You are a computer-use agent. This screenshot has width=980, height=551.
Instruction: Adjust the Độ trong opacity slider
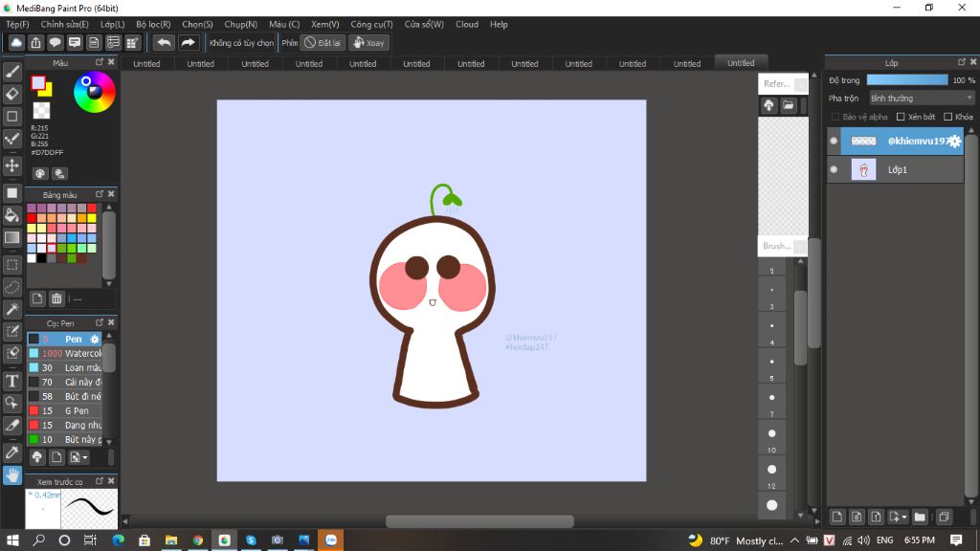907,80
